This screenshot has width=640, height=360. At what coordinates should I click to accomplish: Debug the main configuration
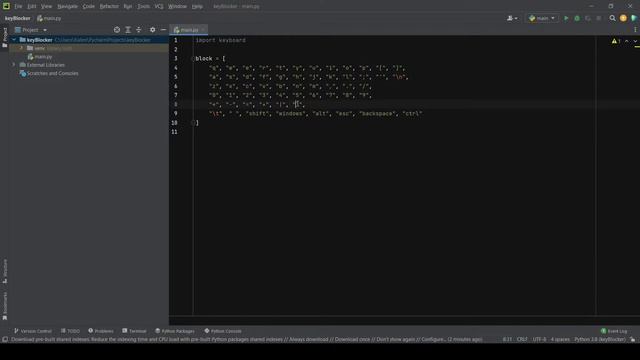(577, 18)
